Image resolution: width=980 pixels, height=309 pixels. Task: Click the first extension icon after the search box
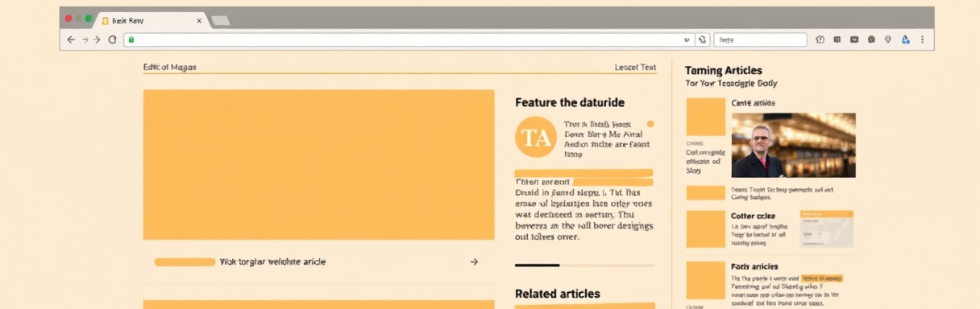click(x=820, y=39)
